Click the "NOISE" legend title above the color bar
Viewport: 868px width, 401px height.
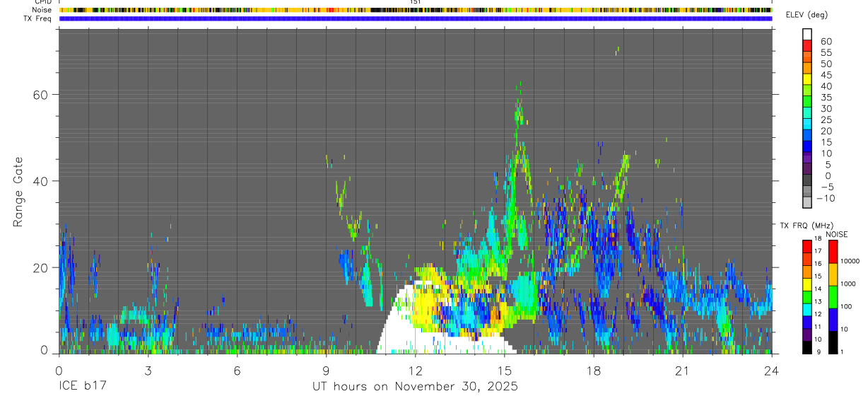coord(836,234)
